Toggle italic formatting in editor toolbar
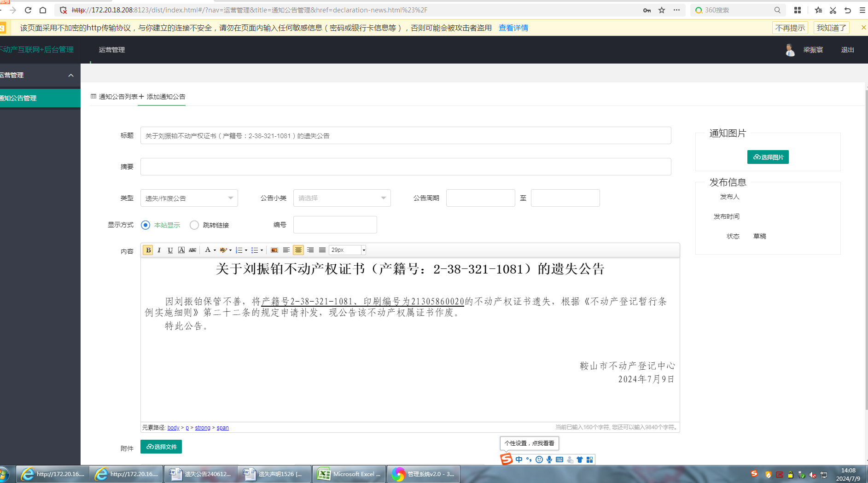 pyautogui.click(x=159, y=250)
